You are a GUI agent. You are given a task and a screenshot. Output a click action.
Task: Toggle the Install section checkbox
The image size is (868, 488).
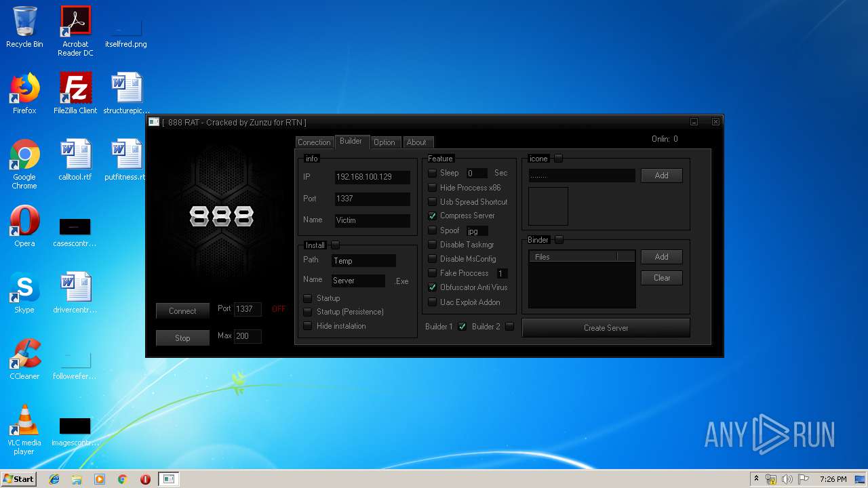(x=335, y=245)
